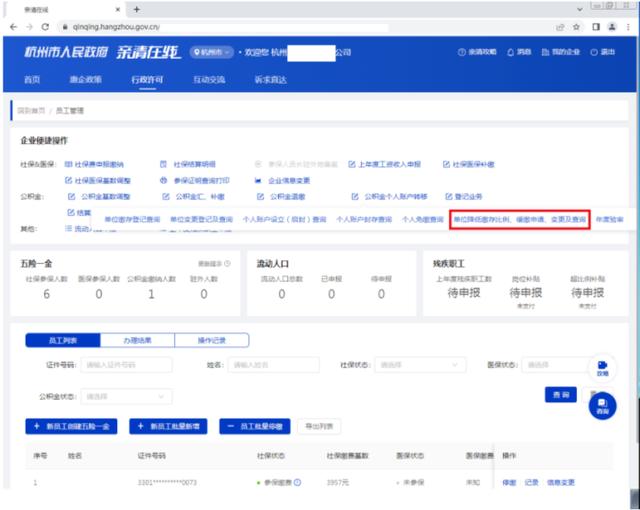Screen dimensions: 640x510
Task: Click 信息变更 link in row 1
Action: [x=560, y=482]
